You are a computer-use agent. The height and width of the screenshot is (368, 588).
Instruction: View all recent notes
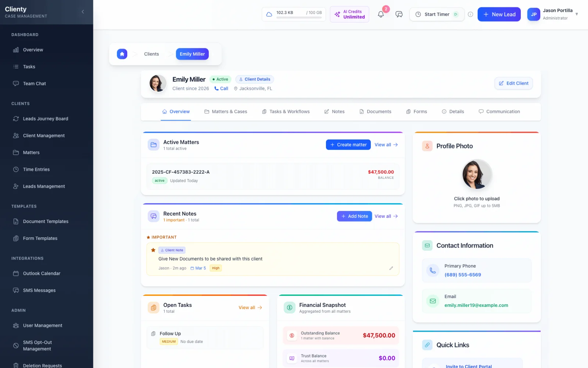click(x=386, y=216)
